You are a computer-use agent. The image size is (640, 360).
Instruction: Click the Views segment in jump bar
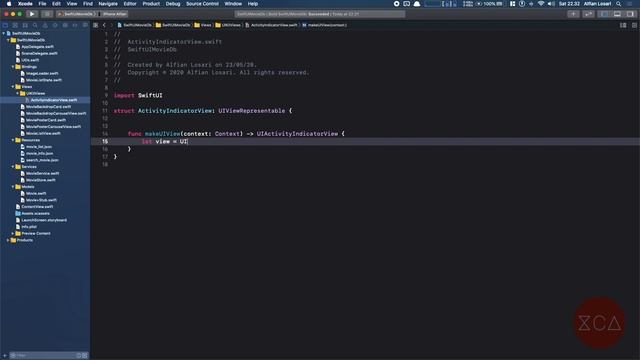pyautogui.click(x=203, y=25)
